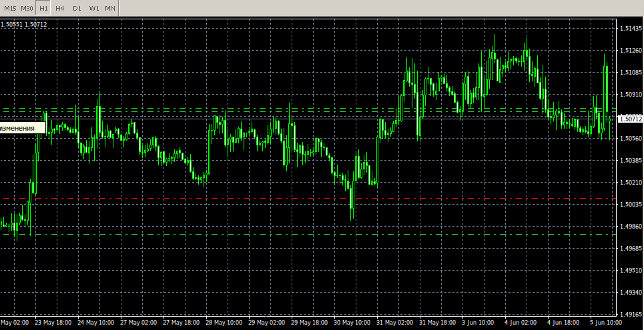The image size is (644, 330).
Task: Select the lowest green dashed horizontal line
Action: [x=308, y=235]
